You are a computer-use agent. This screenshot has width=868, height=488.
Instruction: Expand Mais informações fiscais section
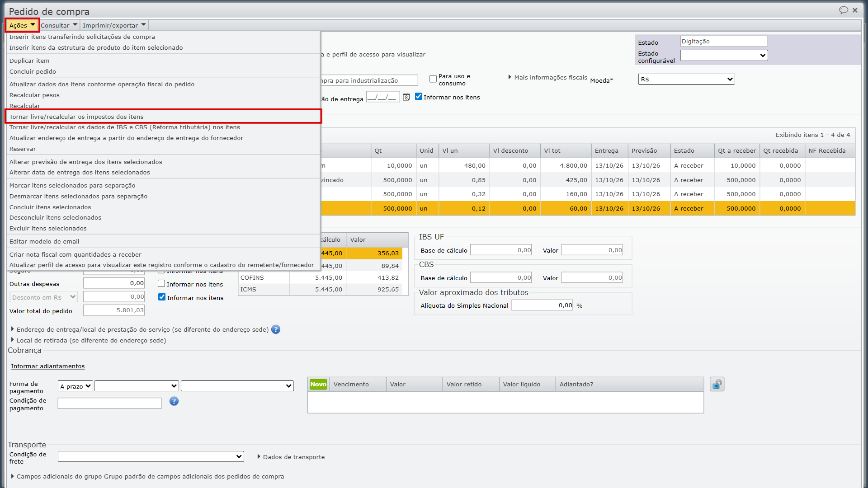click(547, 77)
